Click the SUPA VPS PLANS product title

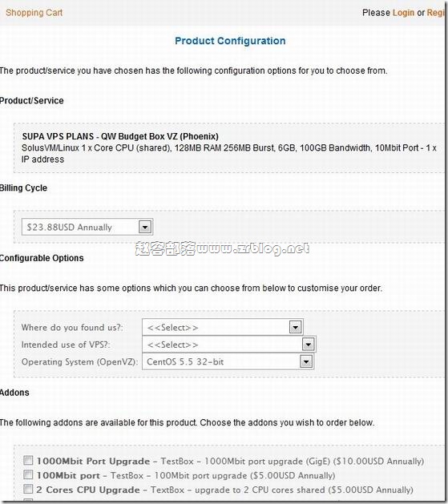(x=120, y=136)
